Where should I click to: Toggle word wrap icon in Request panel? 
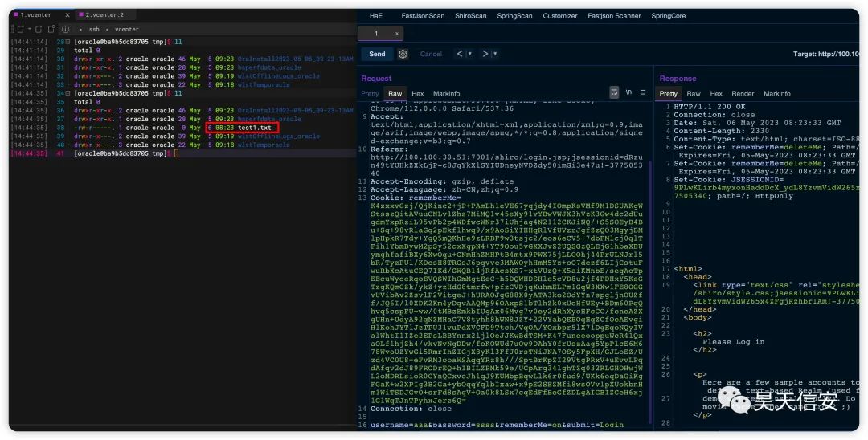click(614, 92)
